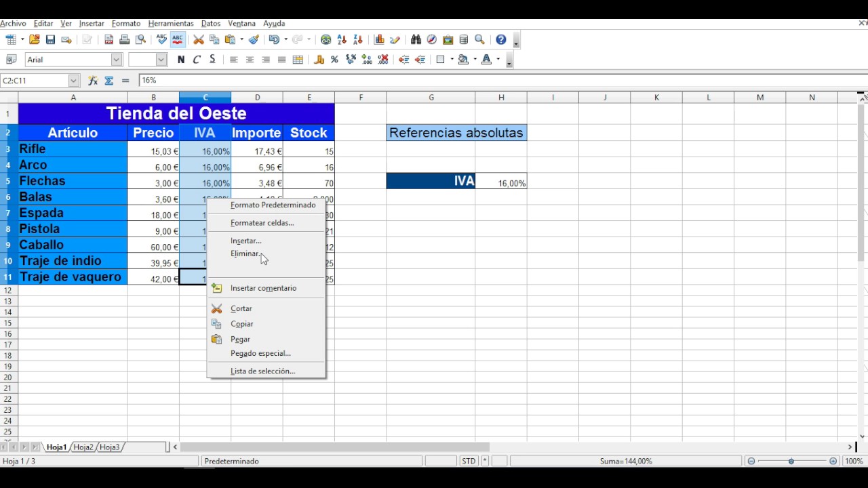Screen dimensions: 868x488
Task: Show drawing functions pencil icon
Action: pyautogui.click(x=395, y=40)
